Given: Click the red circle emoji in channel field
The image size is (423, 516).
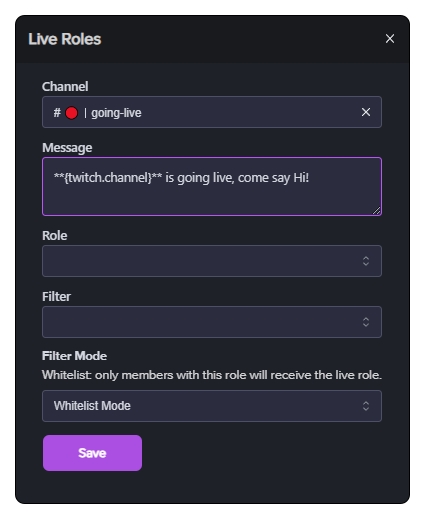Looking at the screenshot, I should click(x=71, y=113).
